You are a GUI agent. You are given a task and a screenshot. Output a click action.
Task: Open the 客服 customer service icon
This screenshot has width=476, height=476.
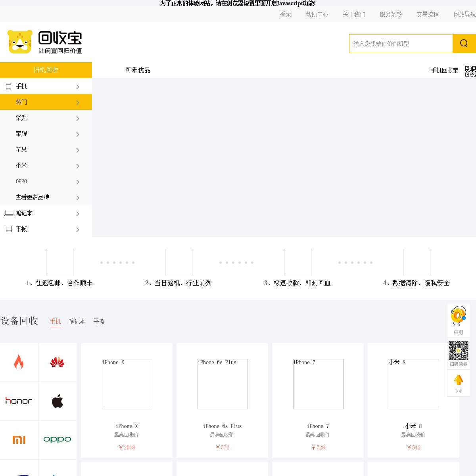[459, 320]
